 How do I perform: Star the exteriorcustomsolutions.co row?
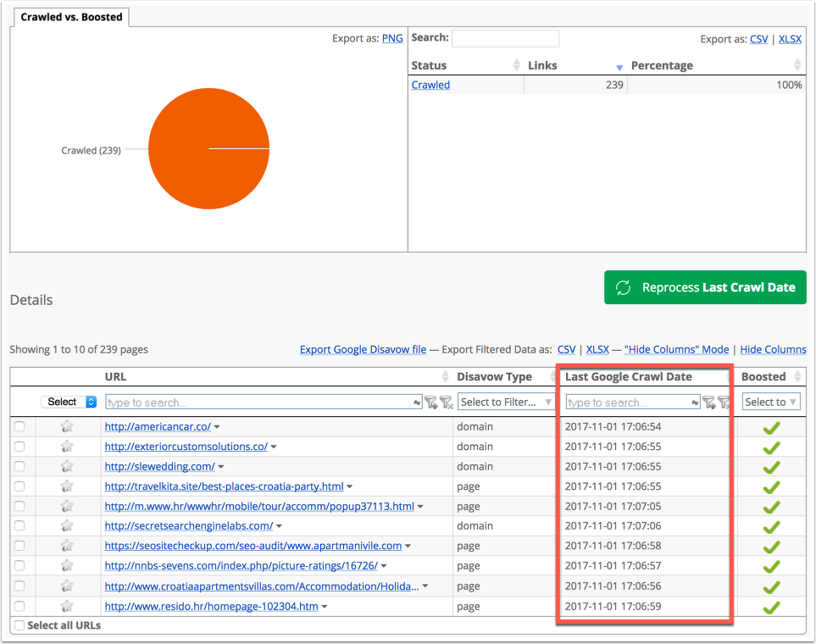coord(67,447)
